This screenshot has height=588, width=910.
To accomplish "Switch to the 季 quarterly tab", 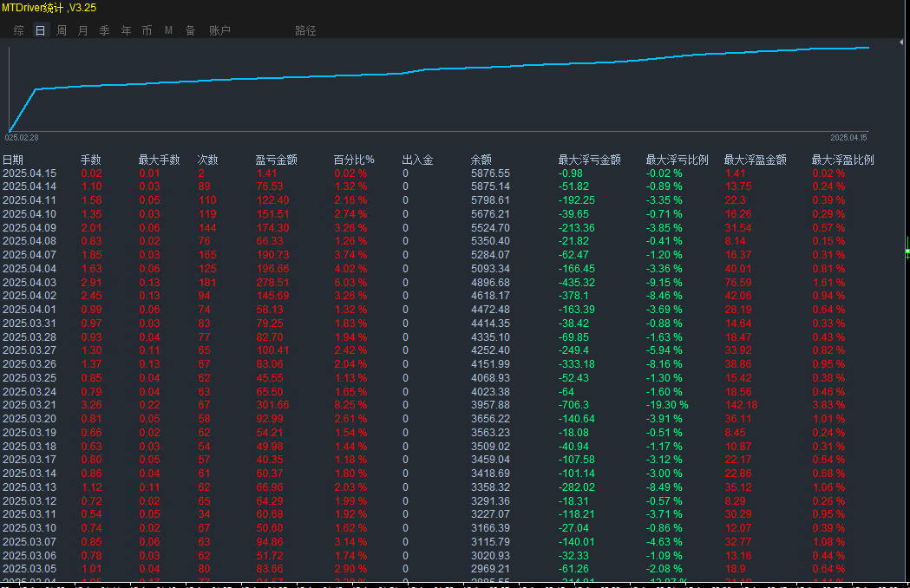I will pos(104,30).
